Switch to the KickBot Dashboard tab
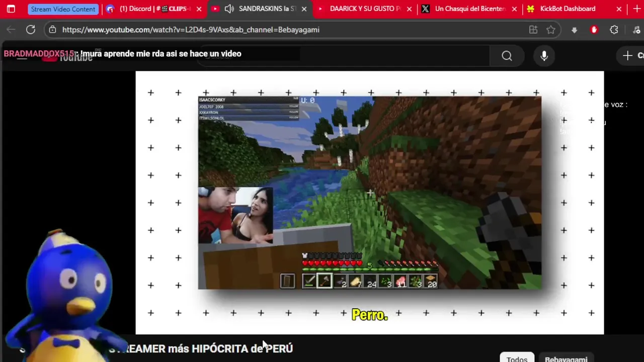 (x=568, y=9)
